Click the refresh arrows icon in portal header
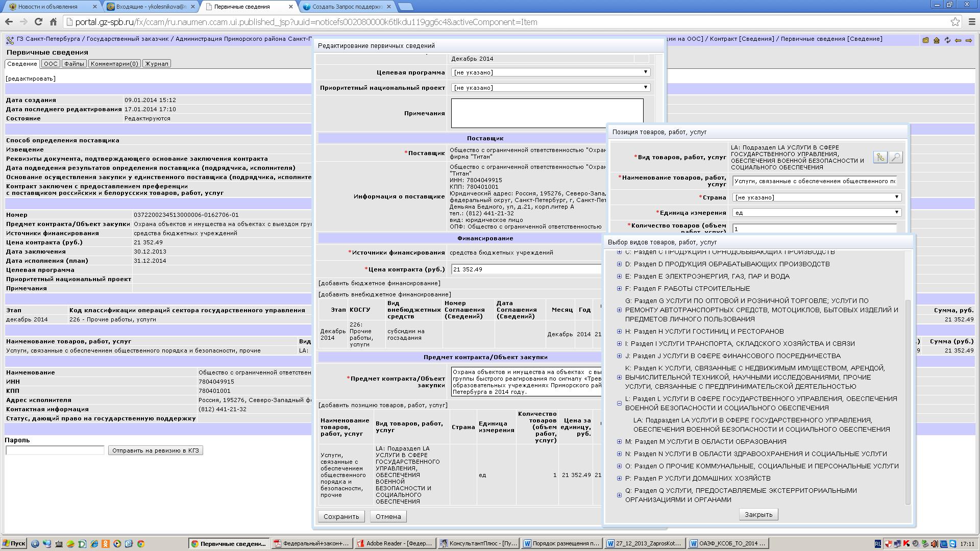This screenshot has height=551, width=980. (947, 40)
